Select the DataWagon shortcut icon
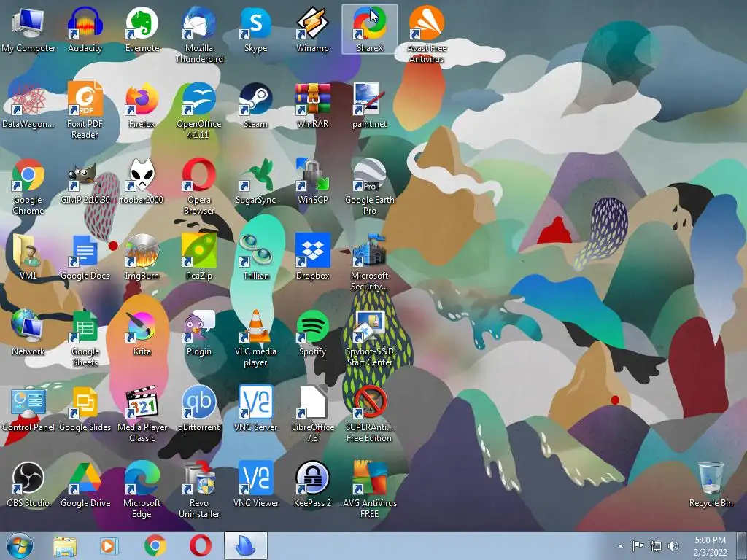The height and width of the screenshot is (560, 747). 28,105
